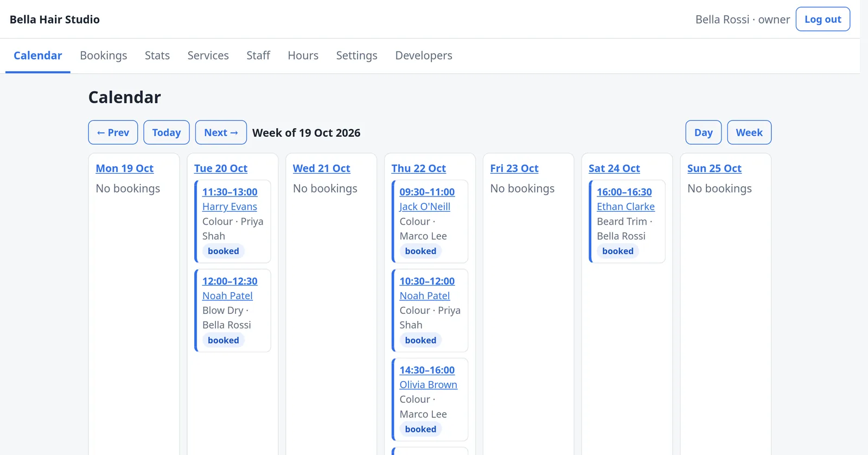Image resolution: width=868 pixels, height=455 pixels.
Task: Open the Settings tab
Action: 356,55
